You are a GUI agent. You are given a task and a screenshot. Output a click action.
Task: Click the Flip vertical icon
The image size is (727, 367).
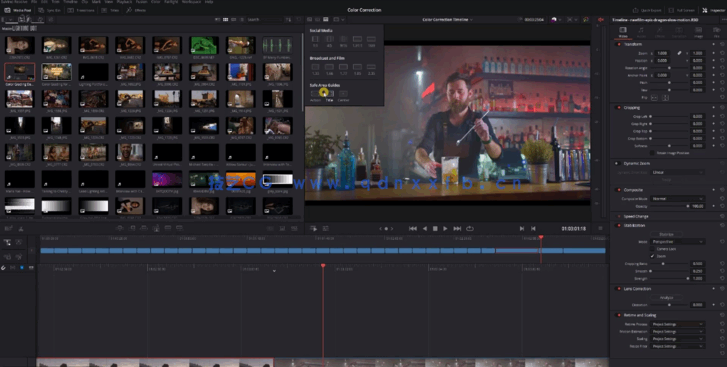[665, 98]
